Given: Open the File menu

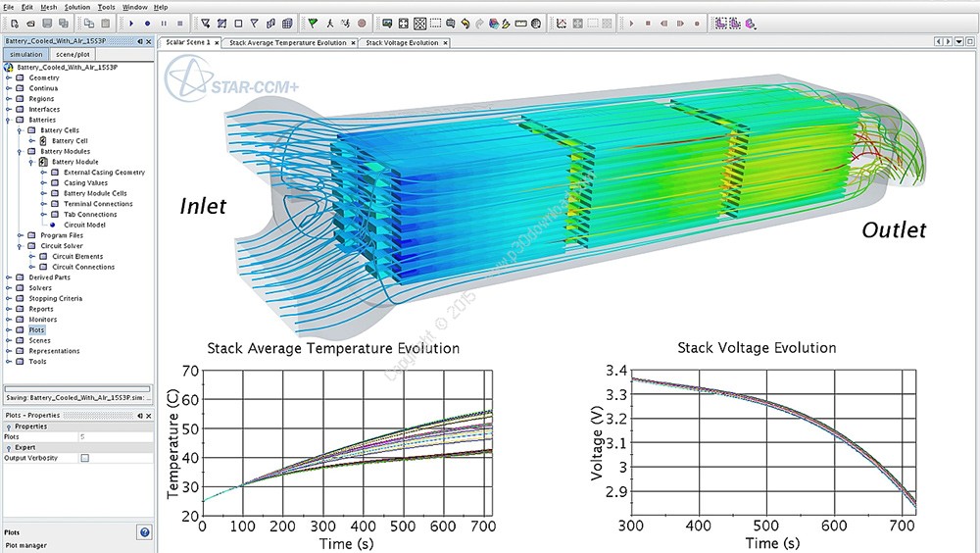Looking at the screenshot, I should (9, 7).
